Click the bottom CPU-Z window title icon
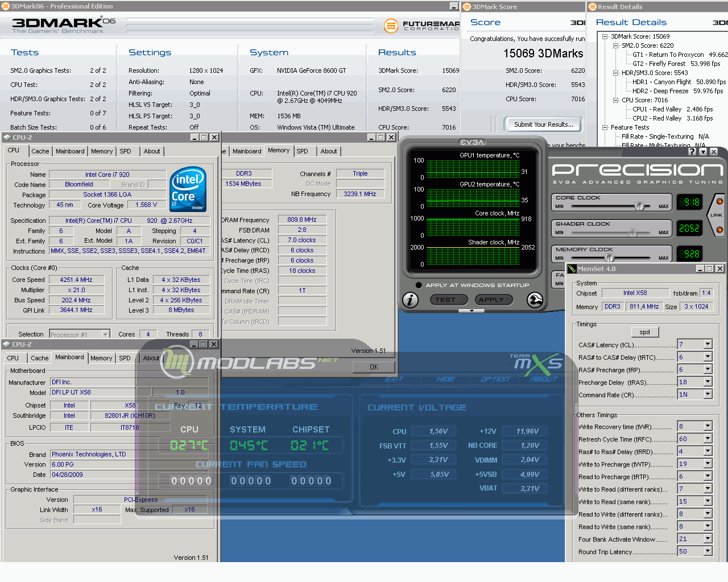This screenshot has width=728, height=582. point(7,344)
